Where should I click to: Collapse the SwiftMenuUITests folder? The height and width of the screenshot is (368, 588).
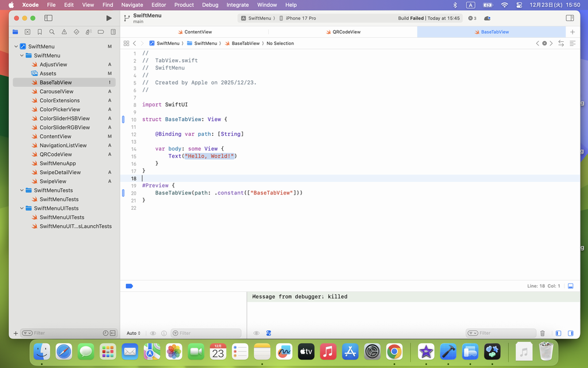[x=22, y=208]
